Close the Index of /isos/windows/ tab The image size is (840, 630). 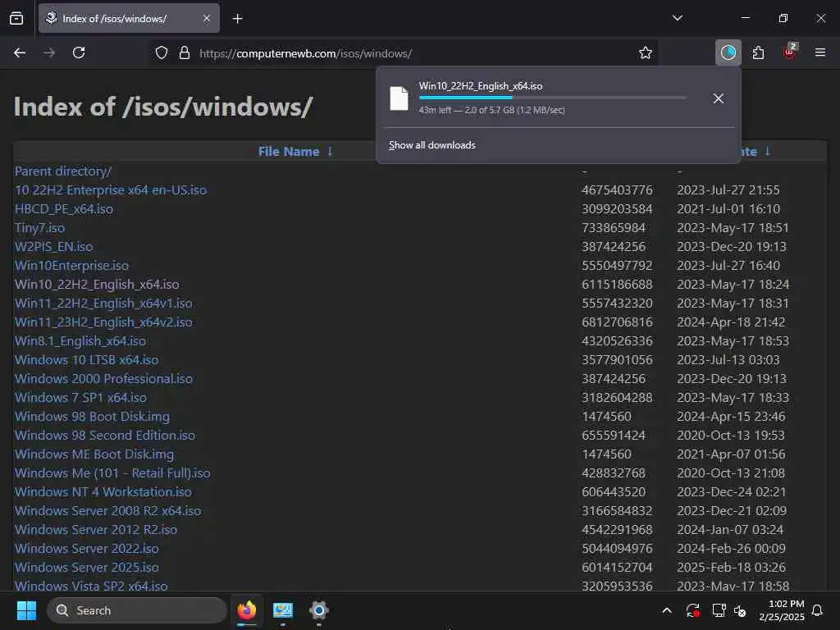coord(206,18)
